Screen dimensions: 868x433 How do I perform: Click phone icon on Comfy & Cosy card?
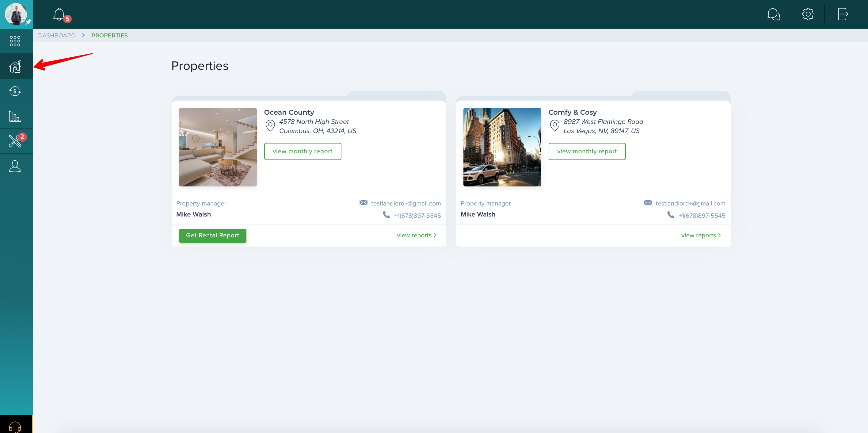point(671,214)
